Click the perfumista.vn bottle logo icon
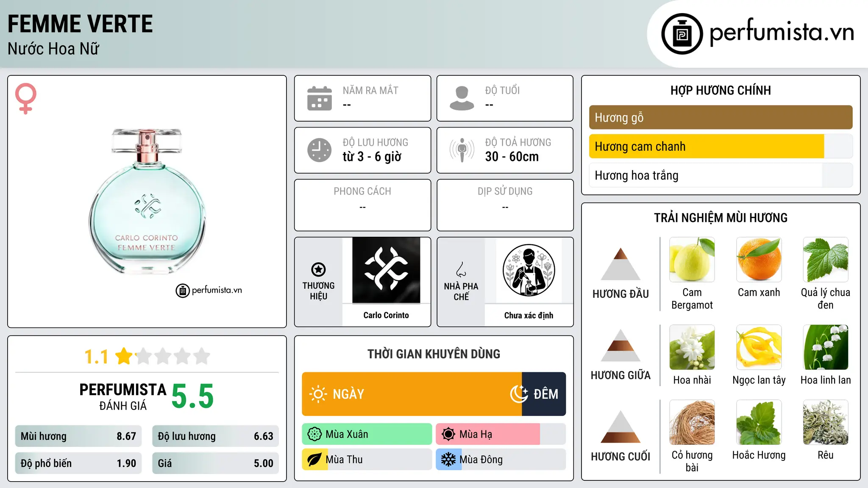 (682, 34)
